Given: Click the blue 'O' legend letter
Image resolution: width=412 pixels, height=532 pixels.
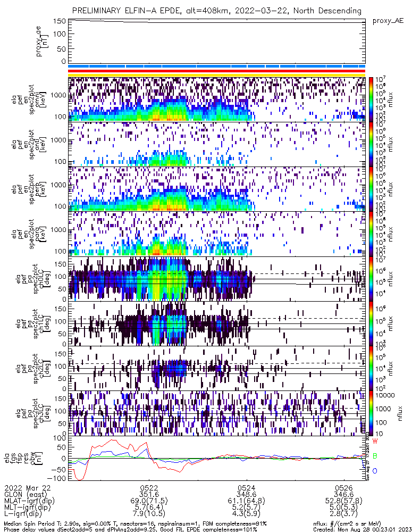Looking at the screenshot, I should pos(375,471).
